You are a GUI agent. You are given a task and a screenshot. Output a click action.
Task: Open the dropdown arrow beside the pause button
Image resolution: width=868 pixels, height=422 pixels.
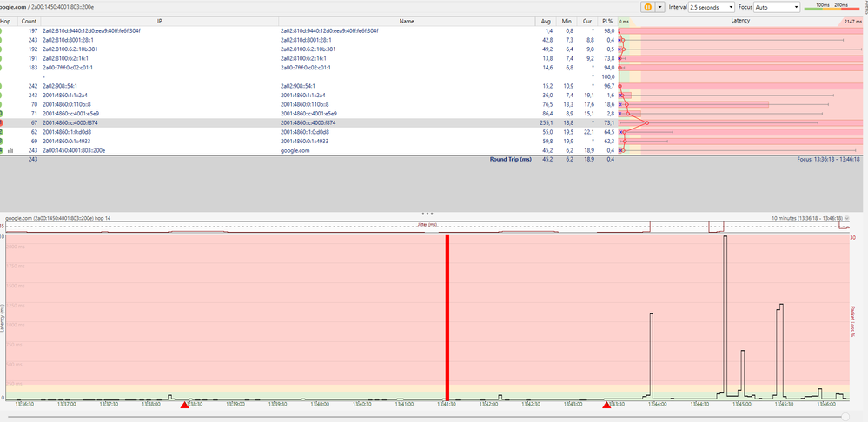click(x=659, y=7)
